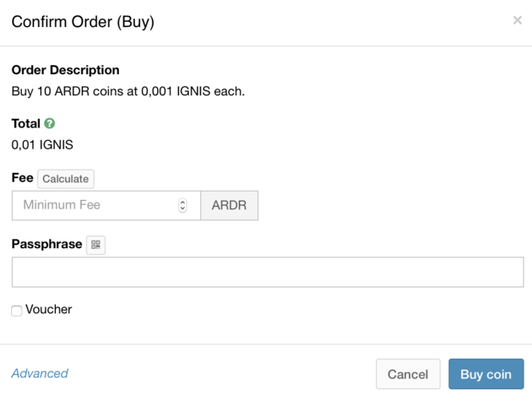Viewport: 532px width, 401px height.
Task: Click the Buy 10 ARDR coins description text
Action: tap(128, 90)
